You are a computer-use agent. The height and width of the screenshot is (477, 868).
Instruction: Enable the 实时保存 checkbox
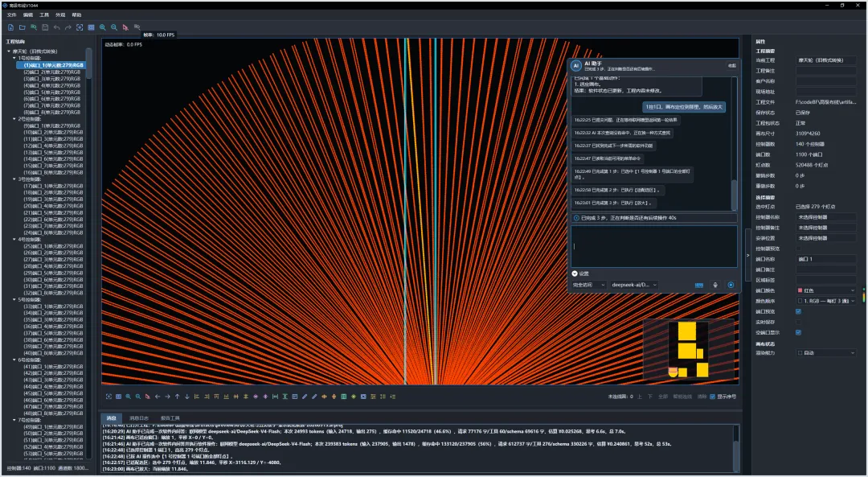[x=798, y=322]
